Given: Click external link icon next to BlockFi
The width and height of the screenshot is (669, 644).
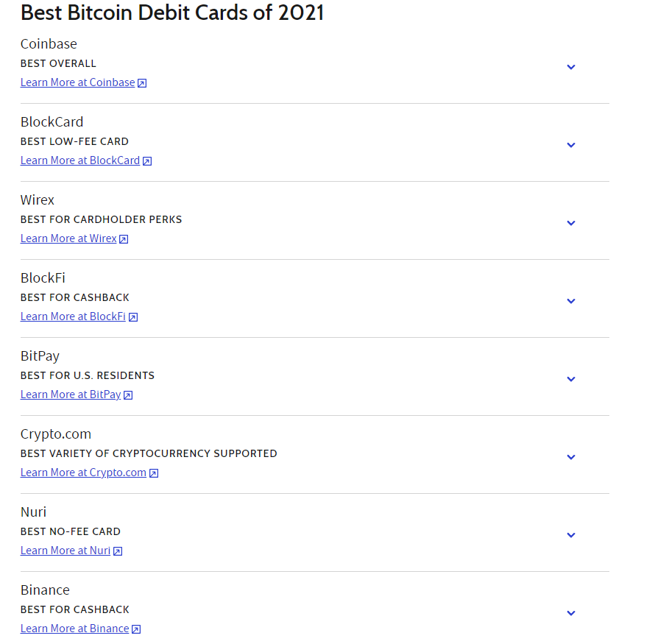Looking at the screenshot, I should [x=133, y=317].
